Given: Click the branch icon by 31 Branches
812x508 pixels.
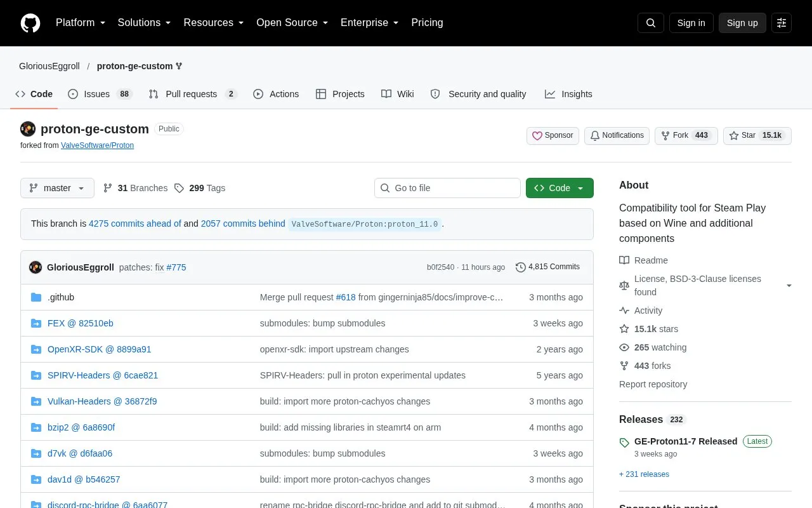Looking at the screenshot, I should tap(108, 188).
